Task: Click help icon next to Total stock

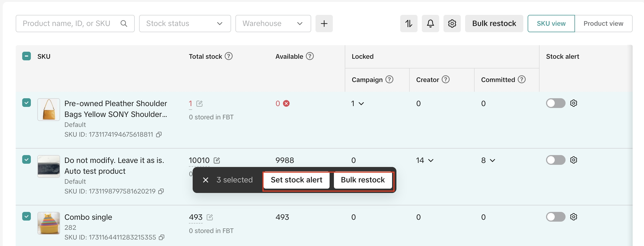Action: pos(229,56)
